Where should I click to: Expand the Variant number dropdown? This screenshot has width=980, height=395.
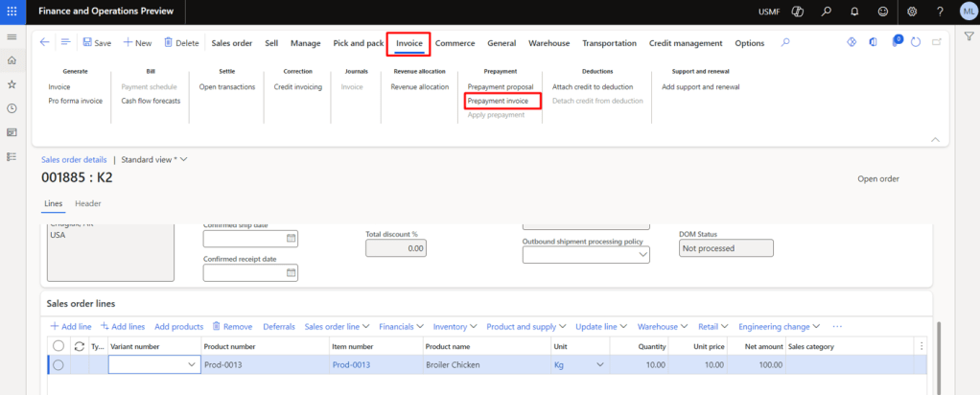(190, 364)
